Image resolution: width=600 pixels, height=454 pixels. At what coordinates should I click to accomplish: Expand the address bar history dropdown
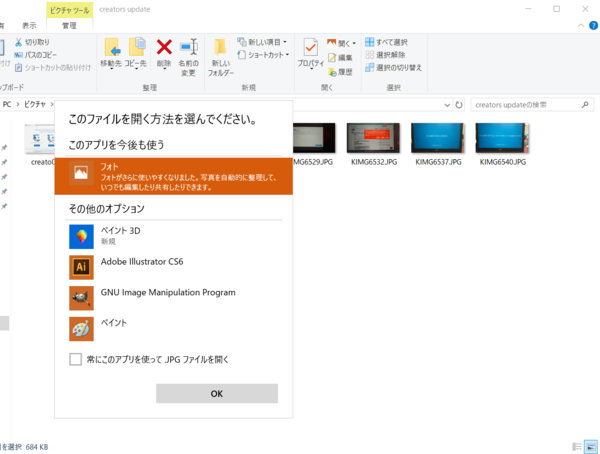click(447, 105)
